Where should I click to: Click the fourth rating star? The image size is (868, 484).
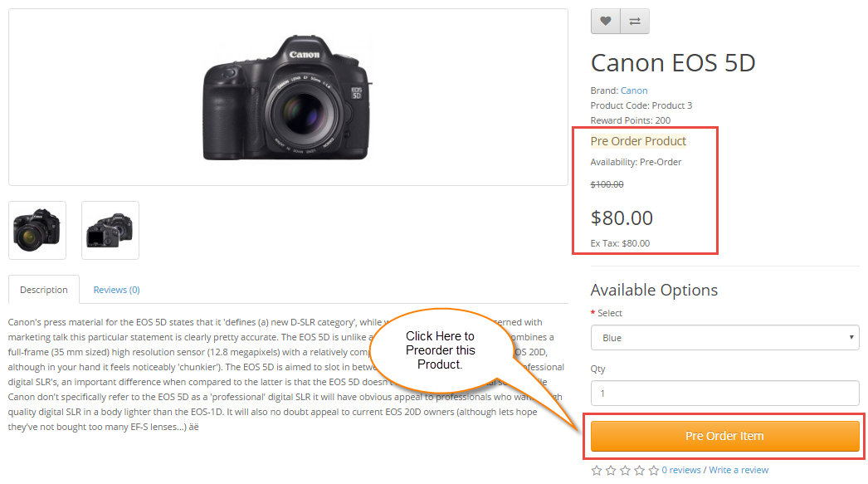point(639,471)
